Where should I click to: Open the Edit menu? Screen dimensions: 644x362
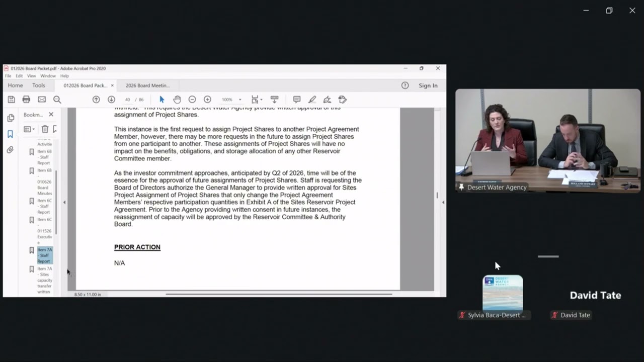point(19,76)
